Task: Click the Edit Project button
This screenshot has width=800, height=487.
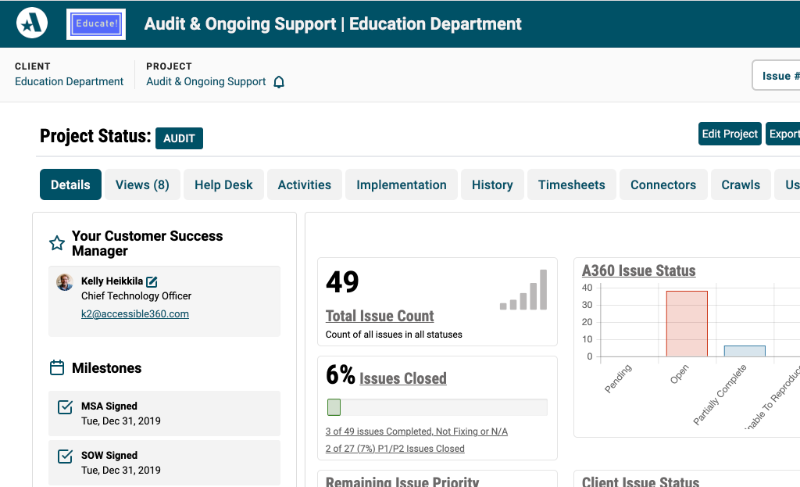Action: point(730,134)
